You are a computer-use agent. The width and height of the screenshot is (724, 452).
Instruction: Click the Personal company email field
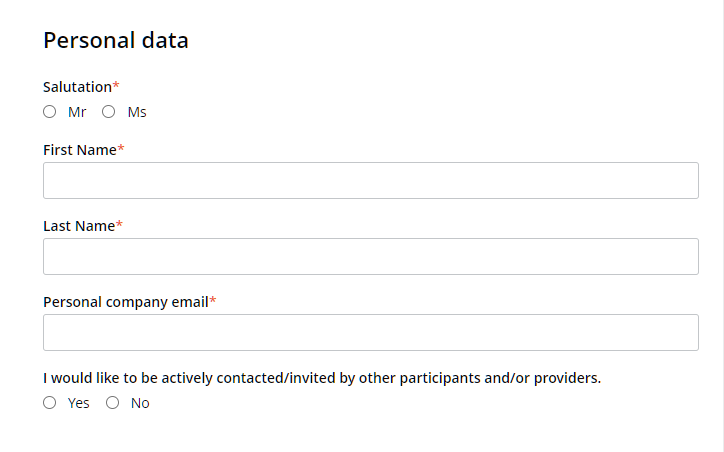[370, 333]
